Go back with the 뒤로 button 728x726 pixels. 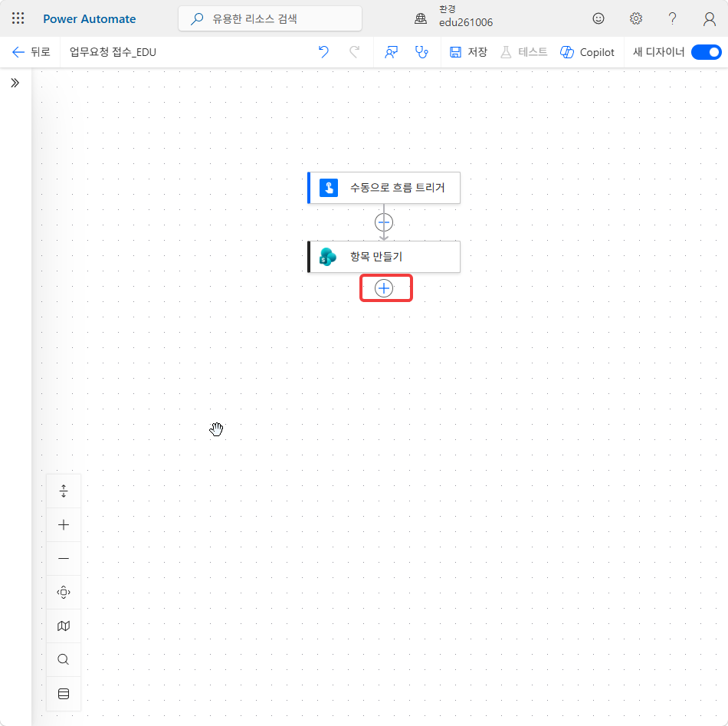(31, 52)
